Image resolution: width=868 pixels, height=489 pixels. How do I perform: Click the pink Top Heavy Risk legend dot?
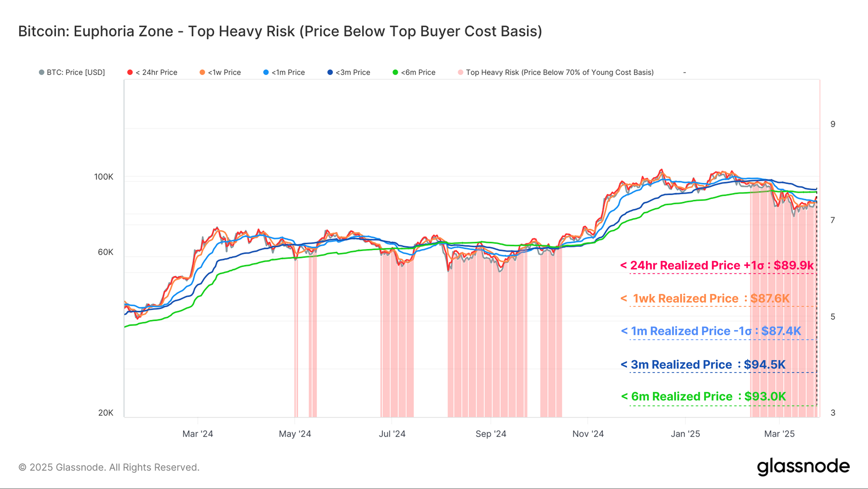point(460,72)
